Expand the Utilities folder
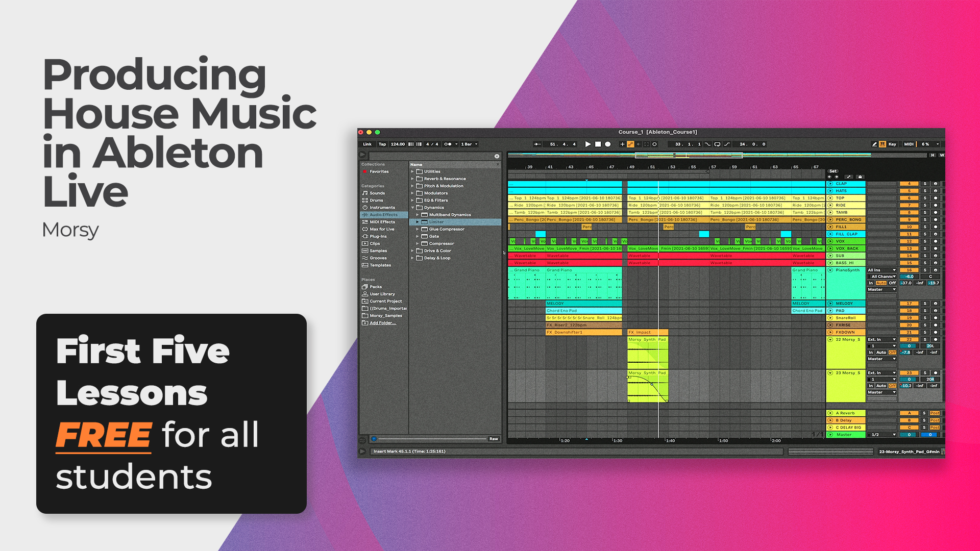This screenshot has height=551, width=980. click(412, 171)
